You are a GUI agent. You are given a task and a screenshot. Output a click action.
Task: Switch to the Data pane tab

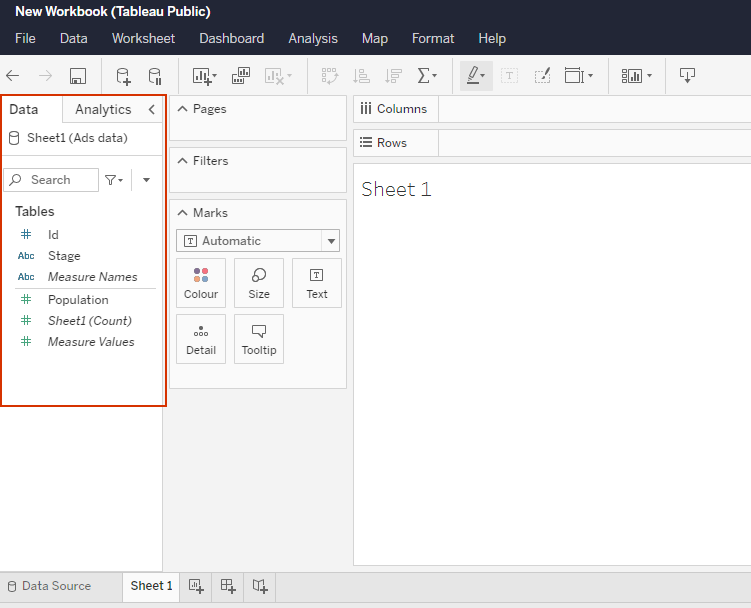23,110
